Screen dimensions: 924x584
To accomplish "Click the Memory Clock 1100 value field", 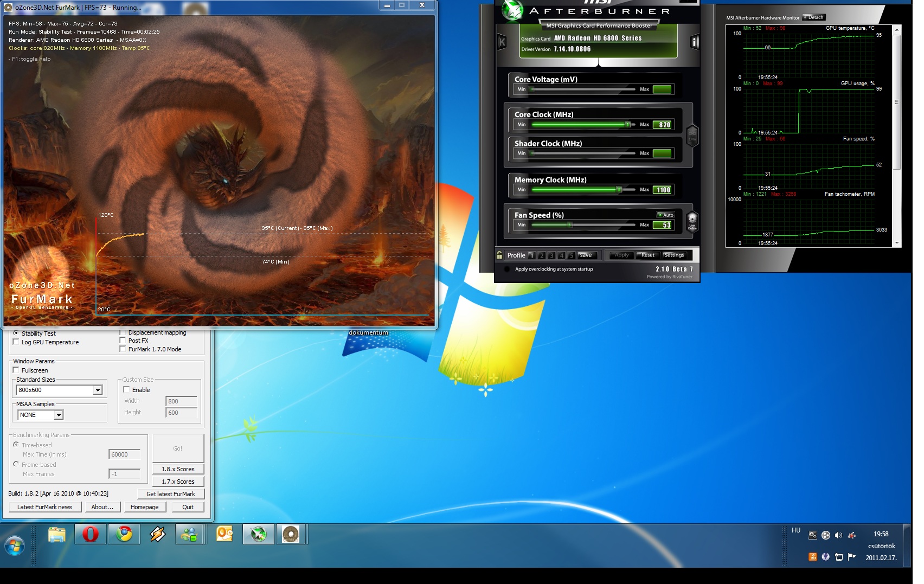I will click(663, 190).
